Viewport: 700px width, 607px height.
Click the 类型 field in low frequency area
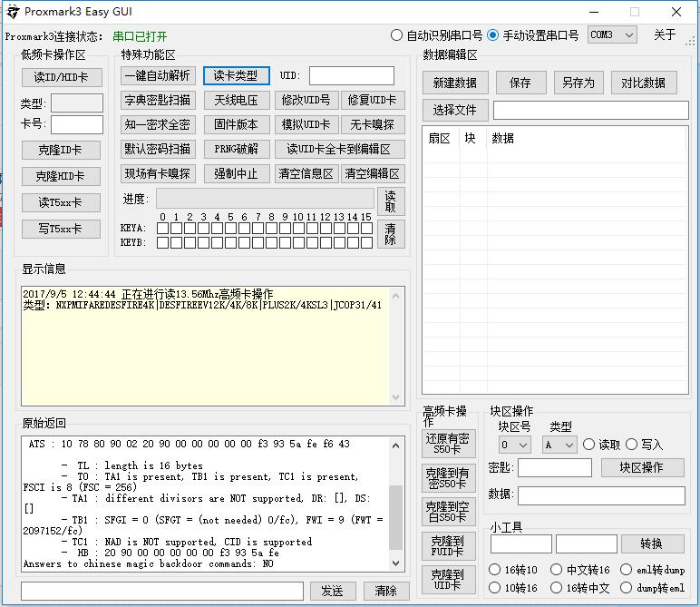(77, 103)
